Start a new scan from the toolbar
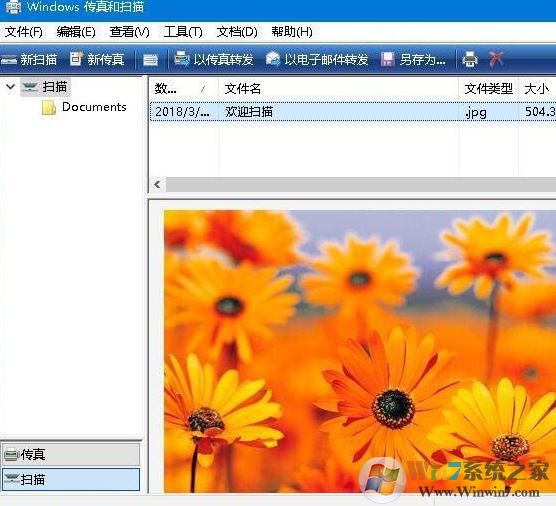This screenshot has height=506, width=556. [29, 59]
